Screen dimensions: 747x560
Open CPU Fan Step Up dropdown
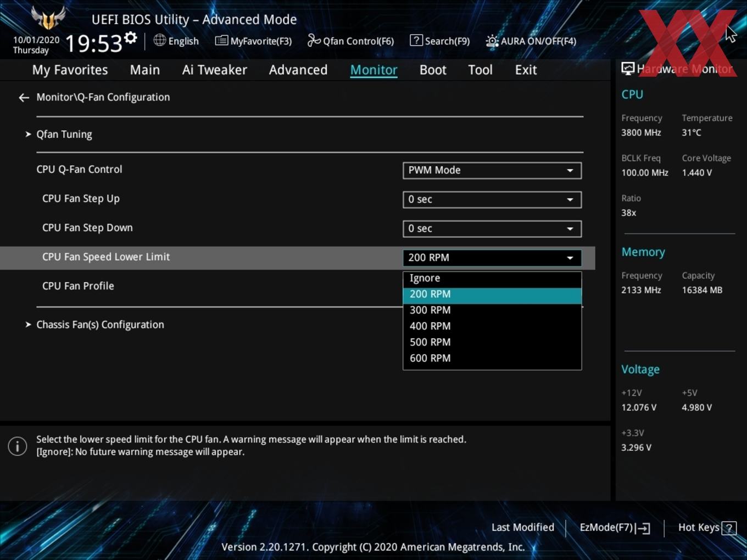click(x=492, y=199)
